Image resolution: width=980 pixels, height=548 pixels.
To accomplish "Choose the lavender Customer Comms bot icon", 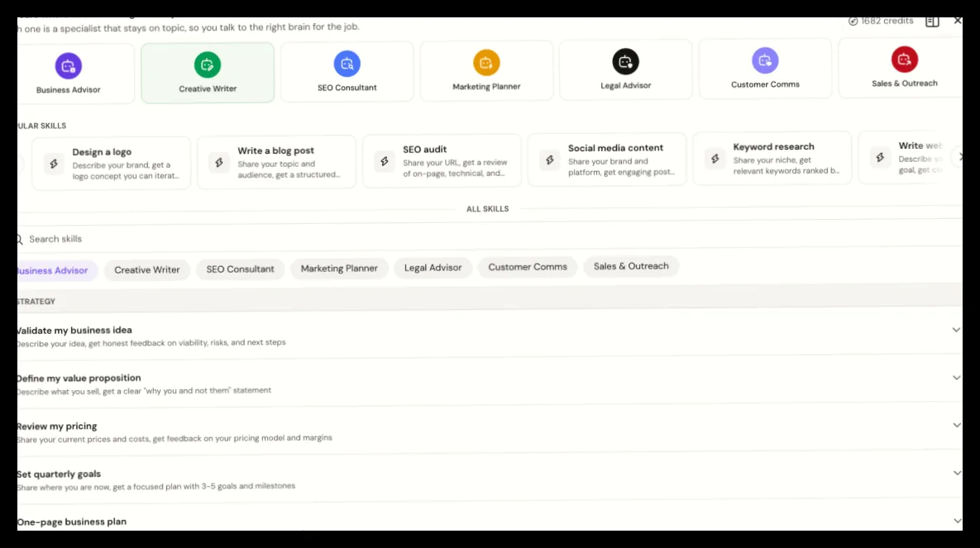I will [x=765, y=60].
